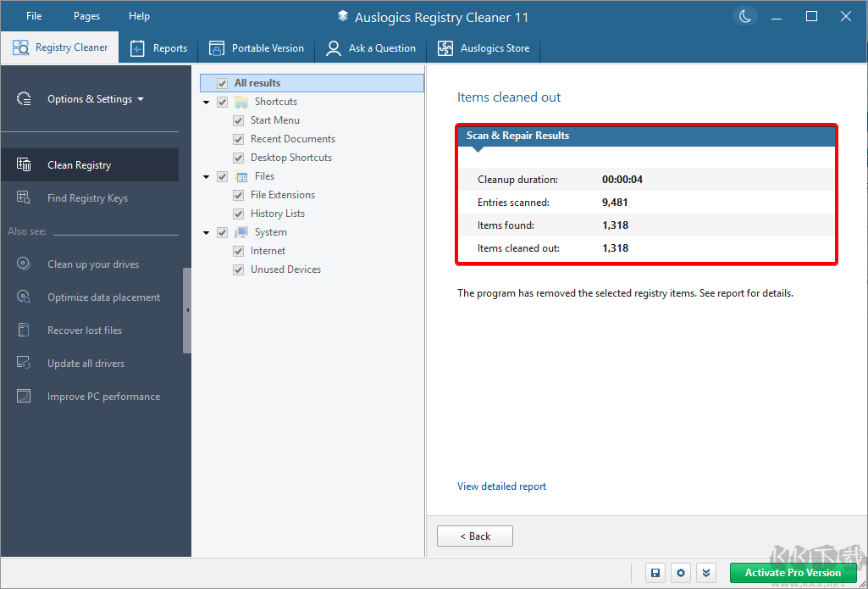This screenshot has width=868, height=589.
Task: Collapse the System tree section
Action: [x=206, y=231]
